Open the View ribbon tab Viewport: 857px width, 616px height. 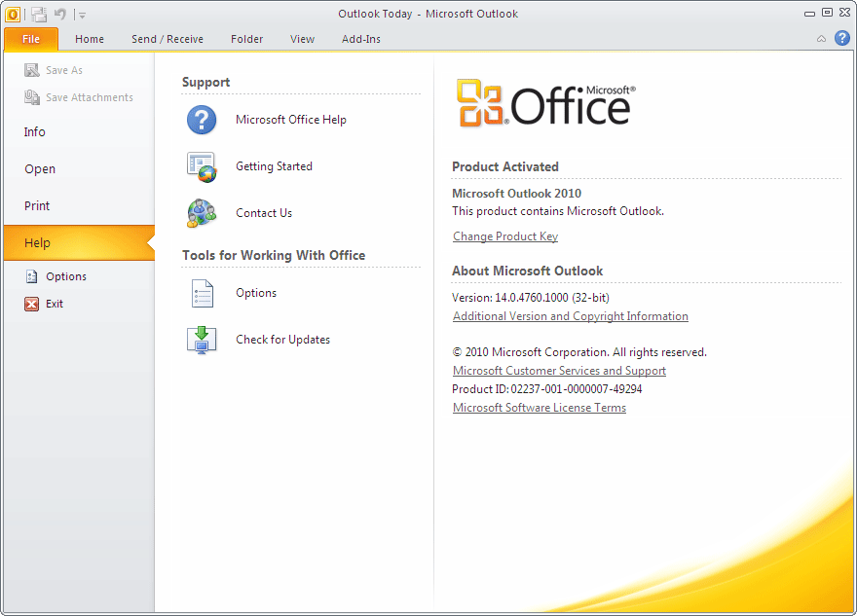302,39
